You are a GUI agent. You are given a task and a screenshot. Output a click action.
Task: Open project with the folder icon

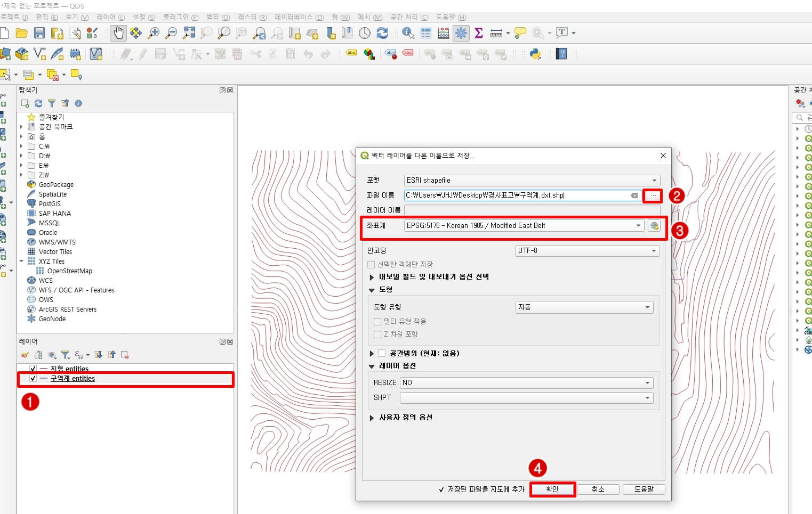21,33
